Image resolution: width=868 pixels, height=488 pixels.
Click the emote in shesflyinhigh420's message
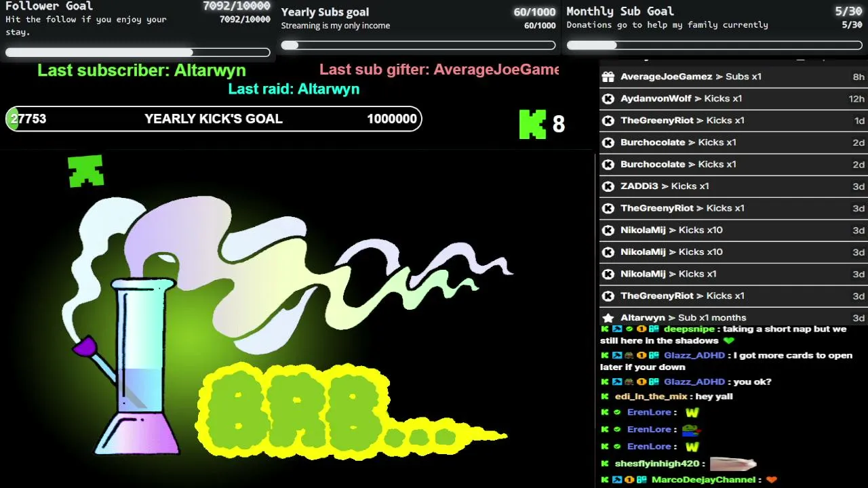(x=732, y=464)
